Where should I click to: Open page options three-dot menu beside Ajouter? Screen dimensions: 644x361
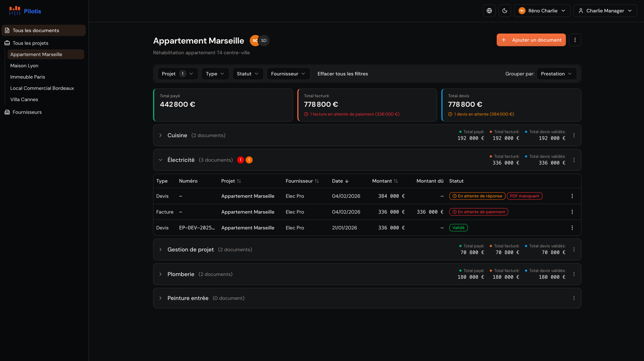coord(575,40)
